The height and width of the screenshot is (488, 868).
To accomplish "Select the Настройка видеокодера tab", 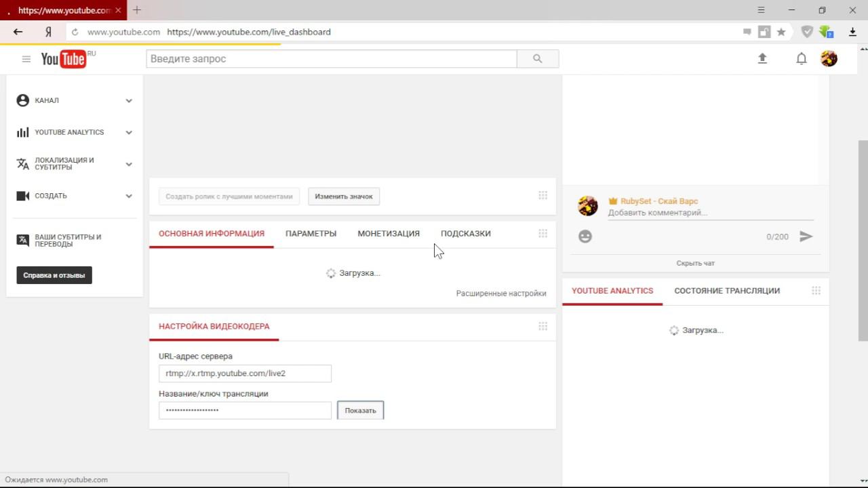I will pos(214,326).
